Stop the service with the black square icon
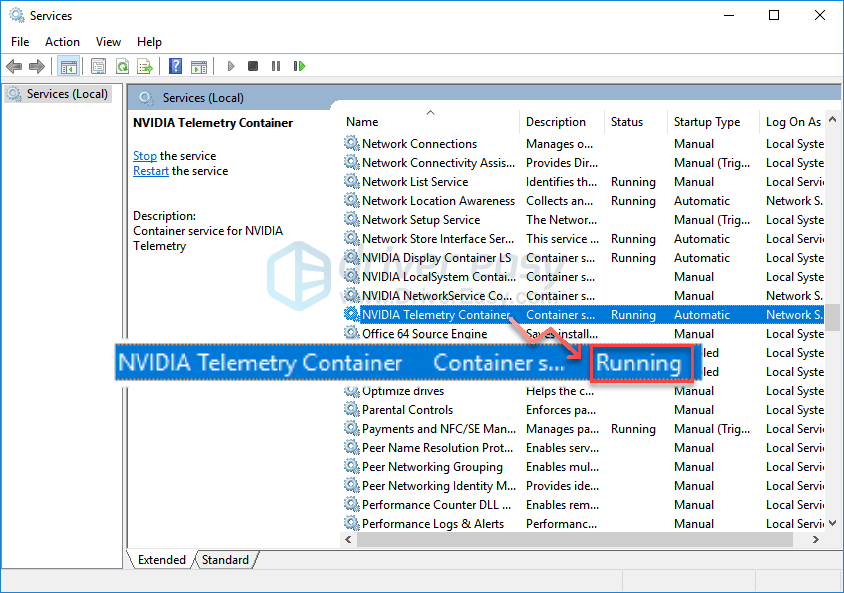Viewport: 844px width, 593px height. coord(253,66)
